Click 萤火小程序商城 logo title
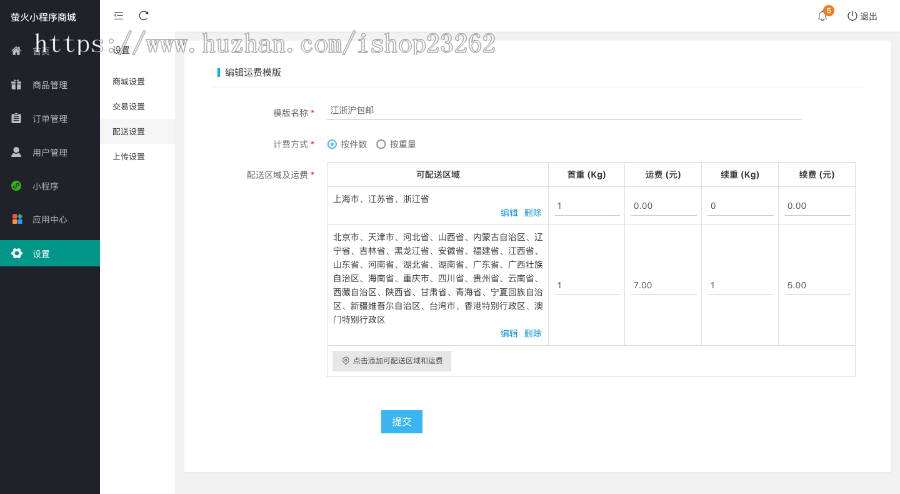The width and height of the screenshot is (900, 494). [43, 17]
